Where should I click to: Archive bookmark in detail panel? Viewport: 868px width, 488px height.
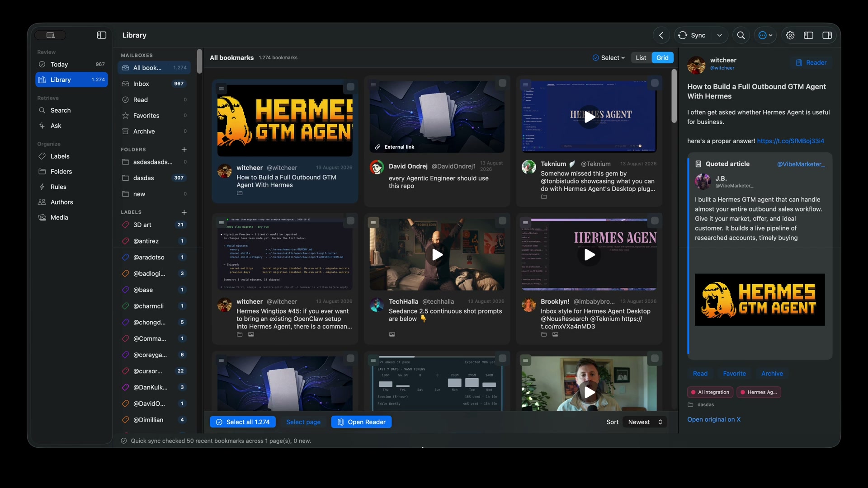pyautogui.click(x=772, y=374)
